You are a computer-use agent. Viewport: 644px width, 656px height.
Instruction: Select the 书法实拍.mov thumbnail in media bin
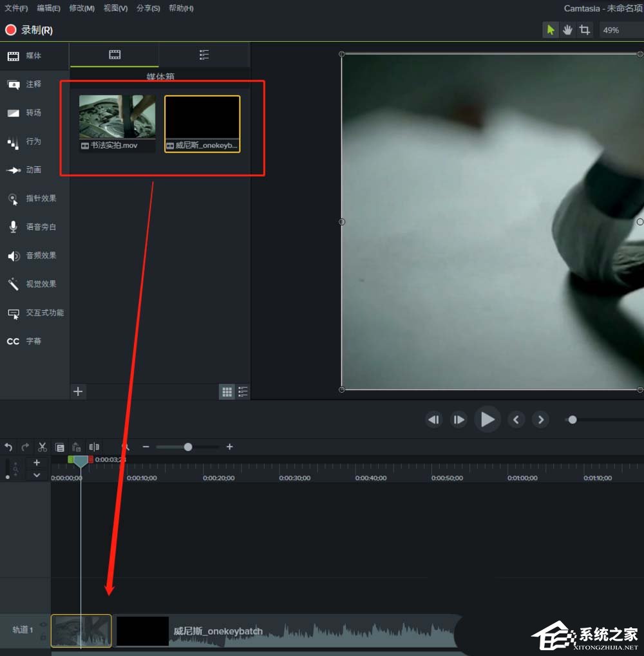click(x=117, y=117)
